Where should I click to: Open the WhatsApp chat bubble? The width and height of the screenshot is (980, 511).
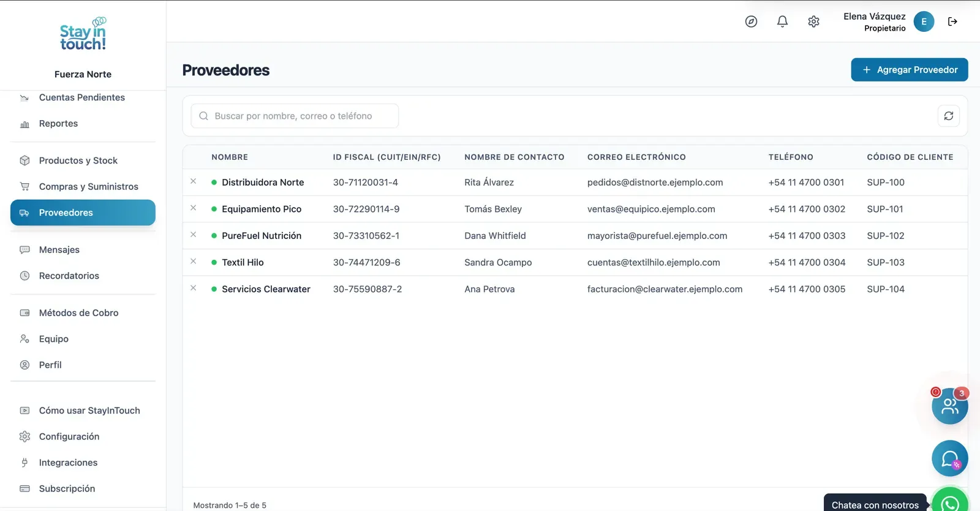[x=950, y=501]
